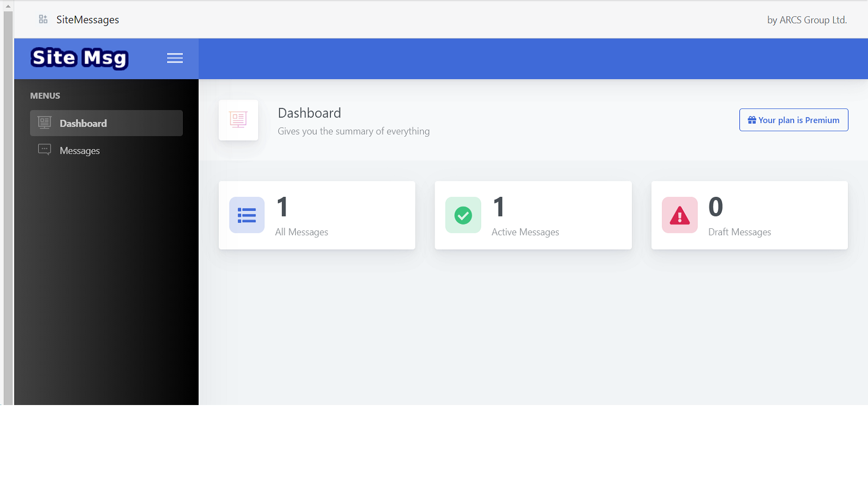Screen dimensions: 868x488
Task: Select Dashboard in the MENUS sidebar
Action: click(83, 123)
